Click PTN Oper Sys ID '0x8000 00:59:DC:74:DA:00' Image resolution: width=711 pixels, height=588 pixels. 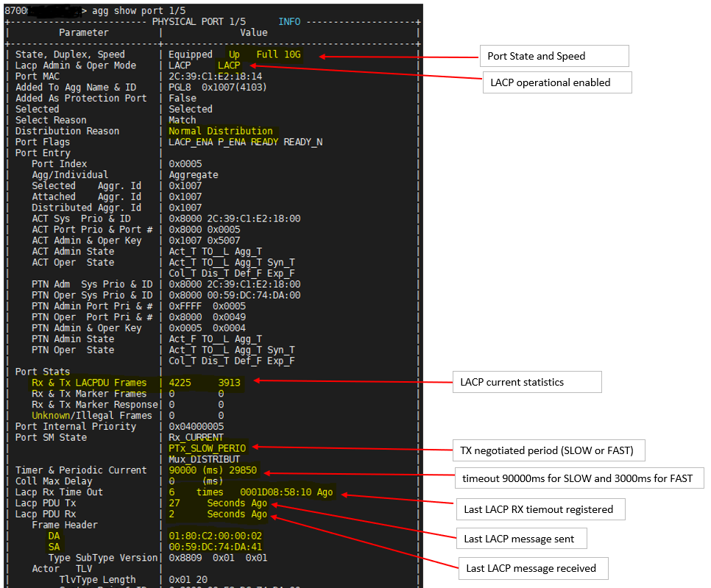pos(235,295)
